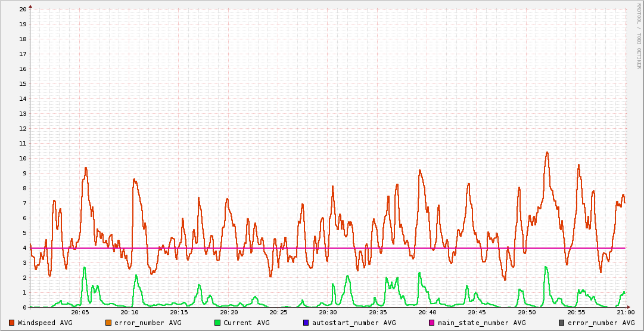Click the 20:10 time axis label
The height and width of the screenshot is (331, 644).
(129, 313)
